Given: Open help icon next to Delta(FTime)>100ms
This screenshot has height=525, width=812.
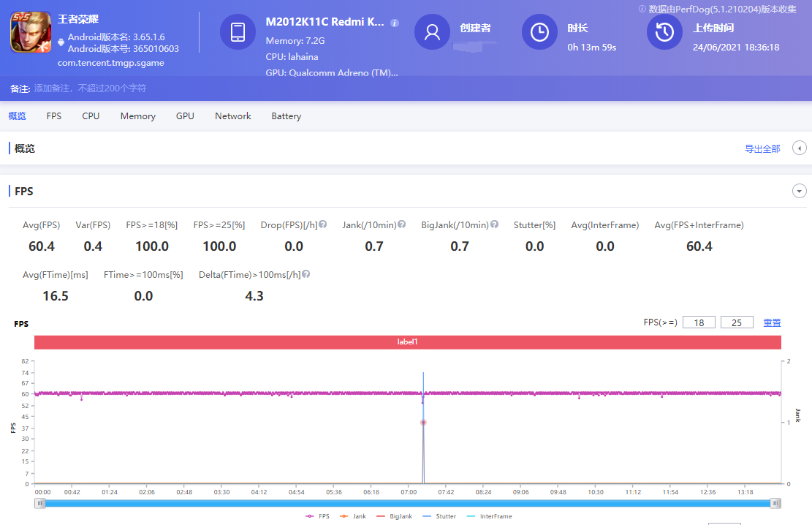Looking at the screenshot, I should (x=306, y=274).
